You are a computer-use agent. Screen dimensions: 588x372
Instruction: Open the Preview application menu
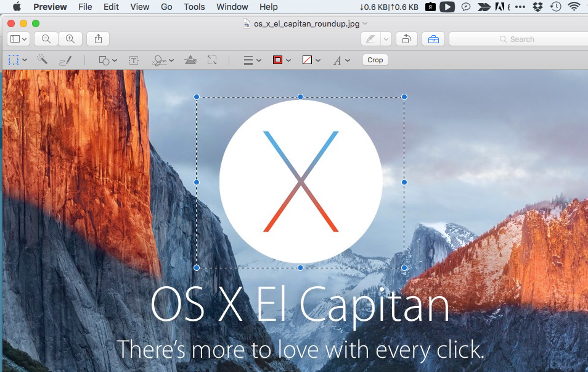coord(50,7)
